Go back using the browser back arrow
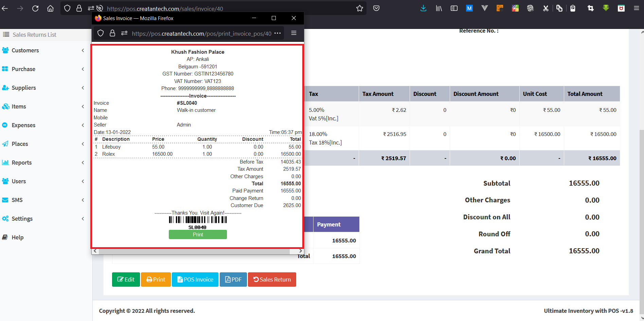644x321 pixels. click(x=5, y=9)
